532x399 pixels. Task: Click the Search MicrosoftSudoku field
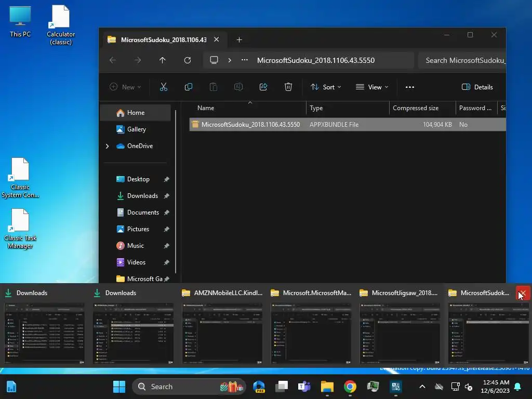(462, 60)
